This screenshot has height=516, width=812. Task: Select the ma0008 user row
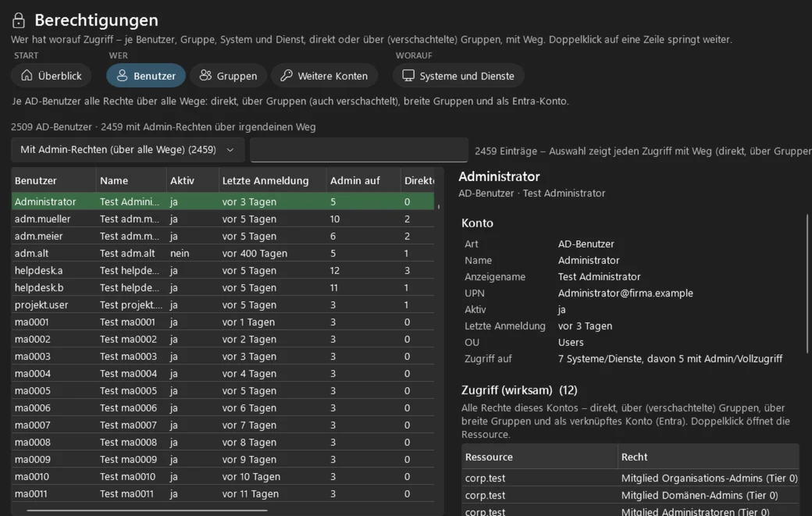click(x=223, y=442)
